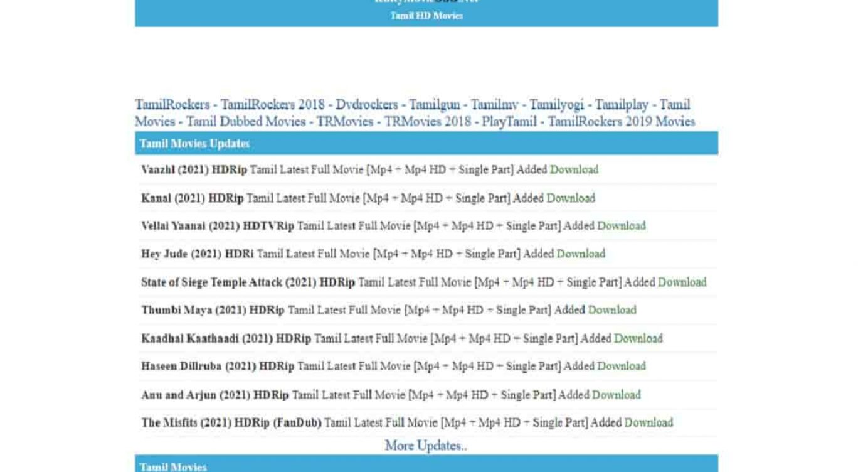Open TamilRockers 2019 Movies link

(622, 122)
